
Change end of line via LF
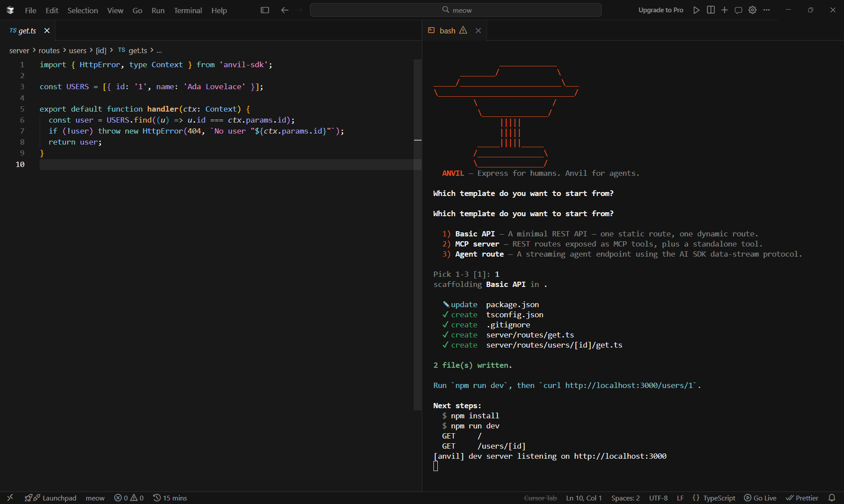680,498
